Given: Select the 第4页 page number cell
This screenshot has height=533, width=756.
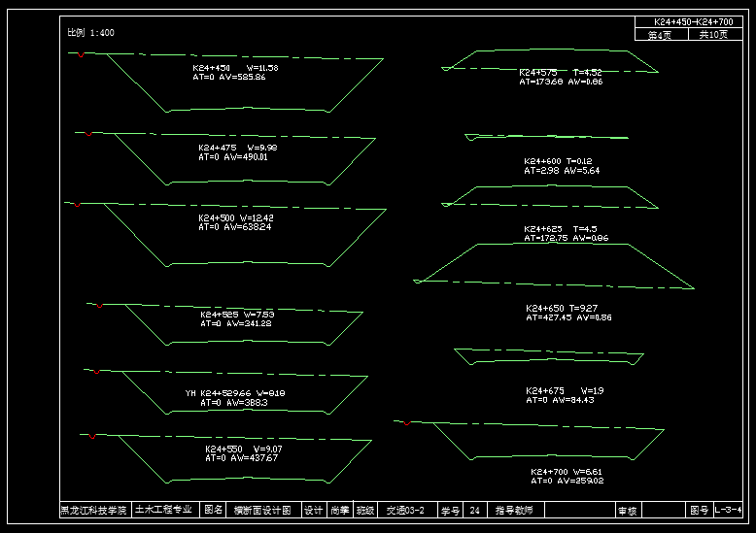Looking at the screenshot, I should click(x=660, y=34).
